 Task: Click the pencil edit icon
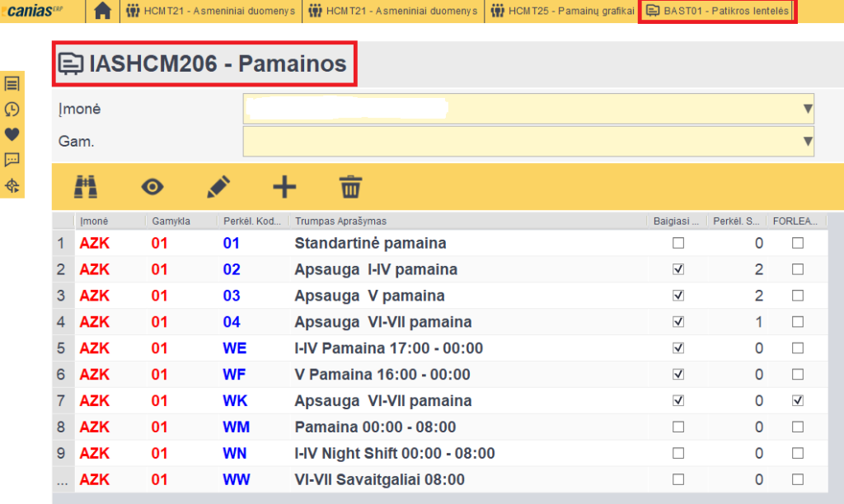(218, 187)
